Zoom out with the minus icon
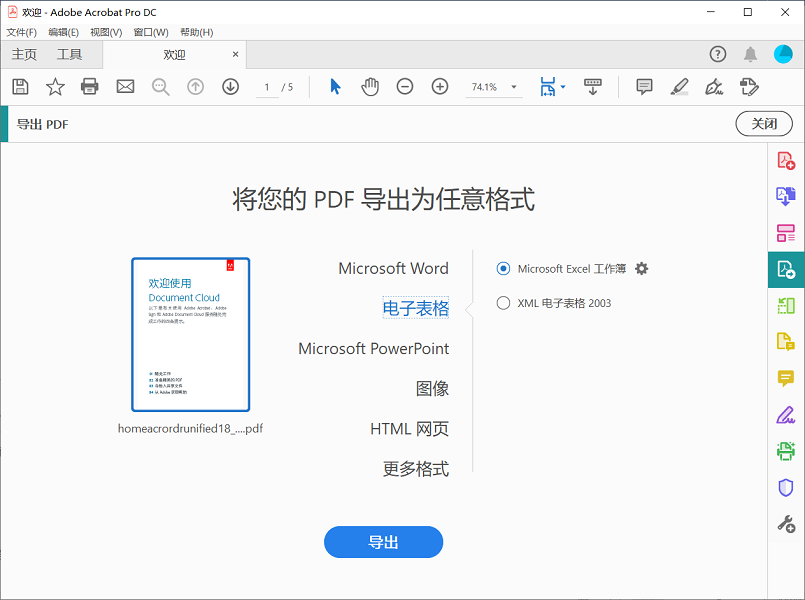The image size is (805, 600). pos(405,87)
